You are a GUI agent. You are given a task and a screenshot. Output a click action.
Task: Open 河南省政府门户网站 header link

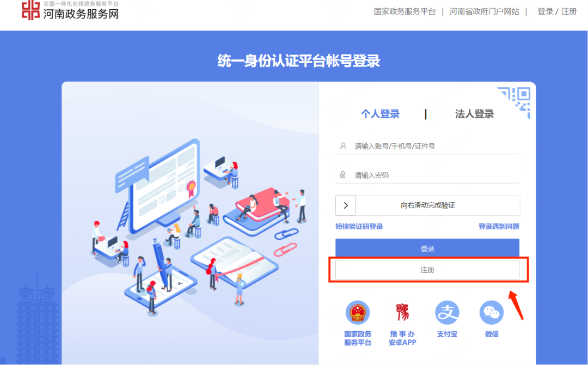click(484, 11)
